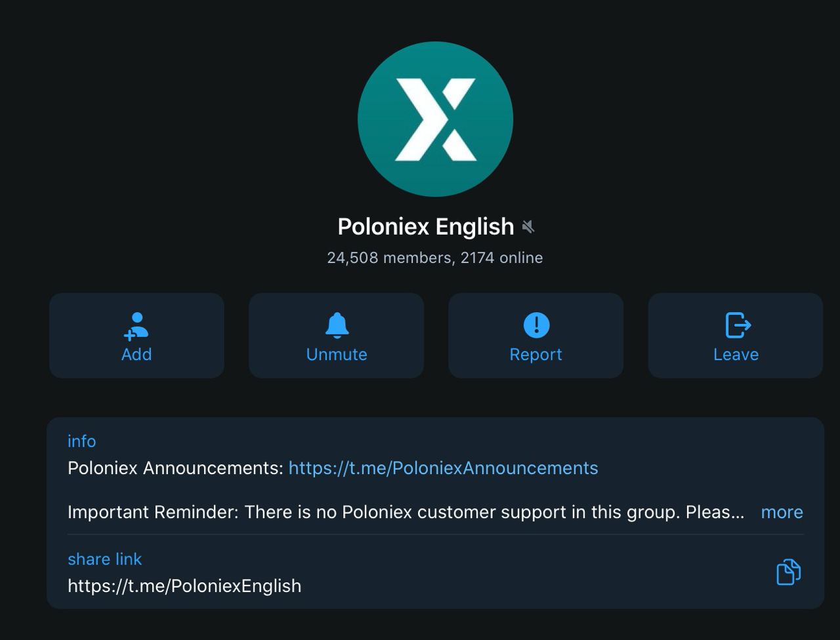Toggle notifications with the Unmute button
840x640 pixels.
click(336, 336)
